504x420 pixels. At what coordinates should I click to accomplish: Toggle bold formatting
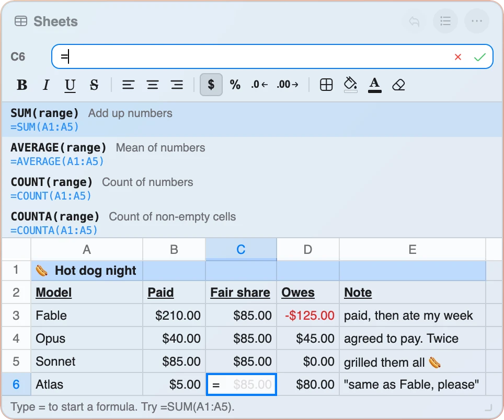coord(22,85)
